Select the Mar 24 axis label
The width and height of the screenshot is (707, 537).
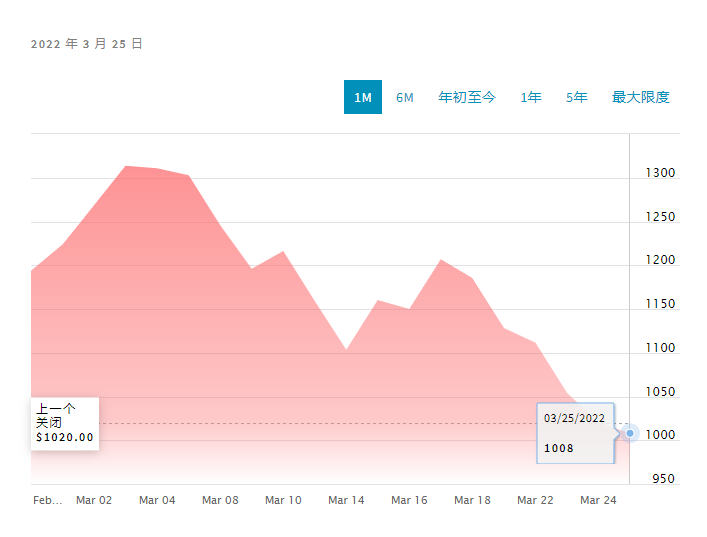coord(598,500)
